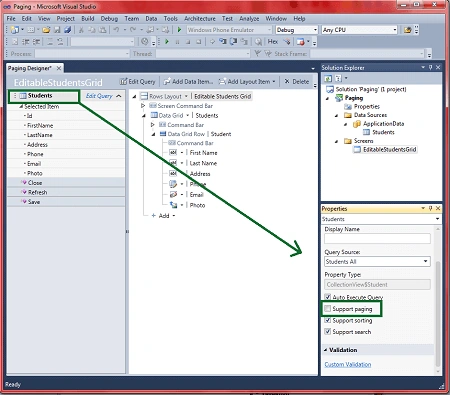
Task: Open the File menu
Action: coord(11,19)
